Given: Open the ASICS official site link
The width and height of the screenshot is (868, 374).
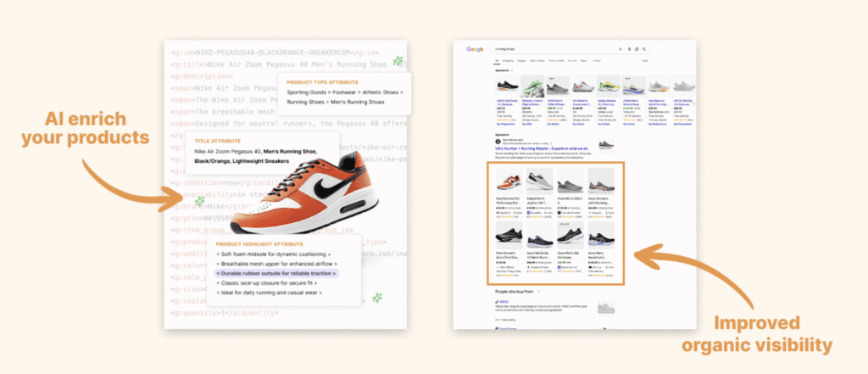Looking at the screenshot, I should pyautogui.click(x=502, y=302).
